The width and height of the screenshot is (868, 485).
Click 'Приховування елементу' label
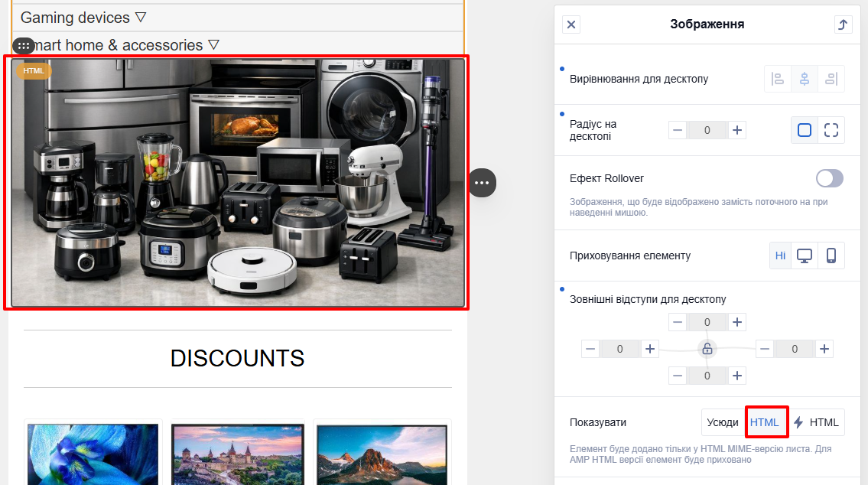(x=630, y=256)
